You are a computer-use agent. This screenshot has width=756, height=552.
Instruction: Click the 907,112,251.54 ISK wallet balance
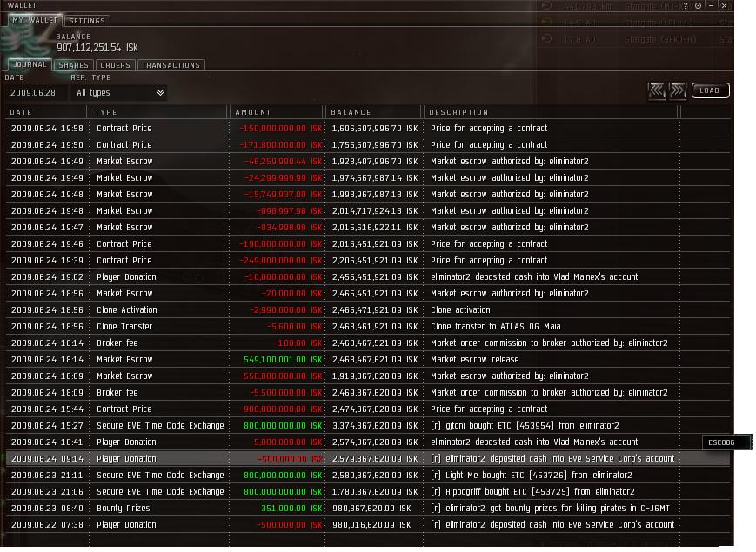[97, 48]
